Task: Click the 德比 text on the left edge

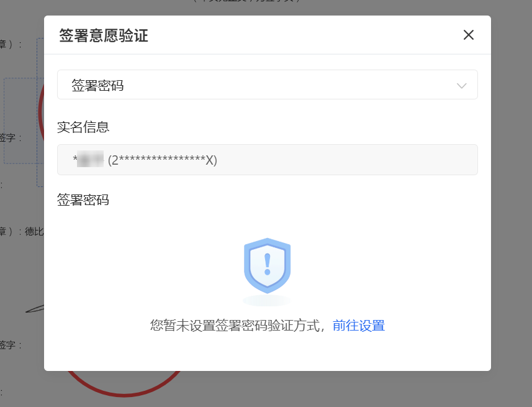Action: pyautogui.click(x=34, y=232)
